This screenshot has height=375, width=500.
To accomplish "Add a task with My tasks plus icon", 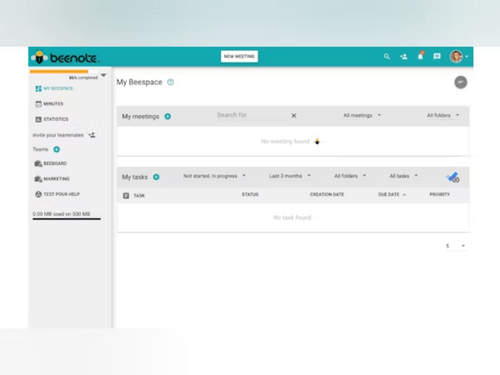I will 156,177.
